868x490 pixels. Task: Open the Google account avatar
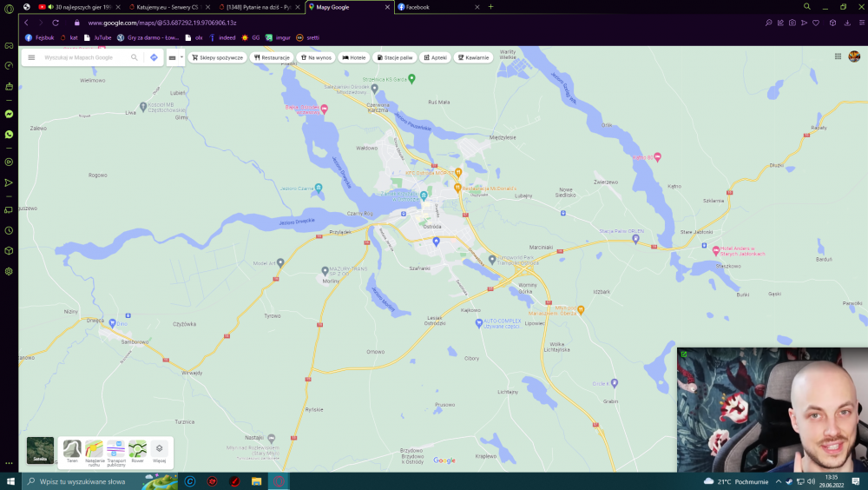[x=854, y=56]
